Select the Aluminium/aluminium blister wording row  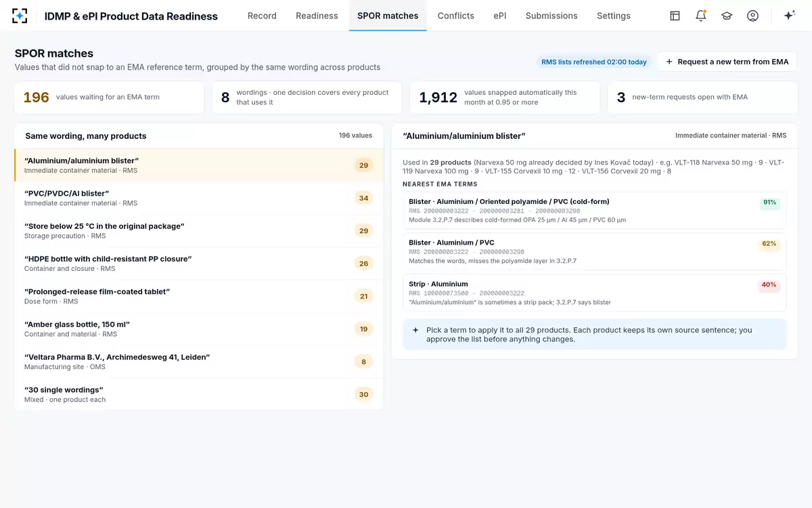coord(199,165)
